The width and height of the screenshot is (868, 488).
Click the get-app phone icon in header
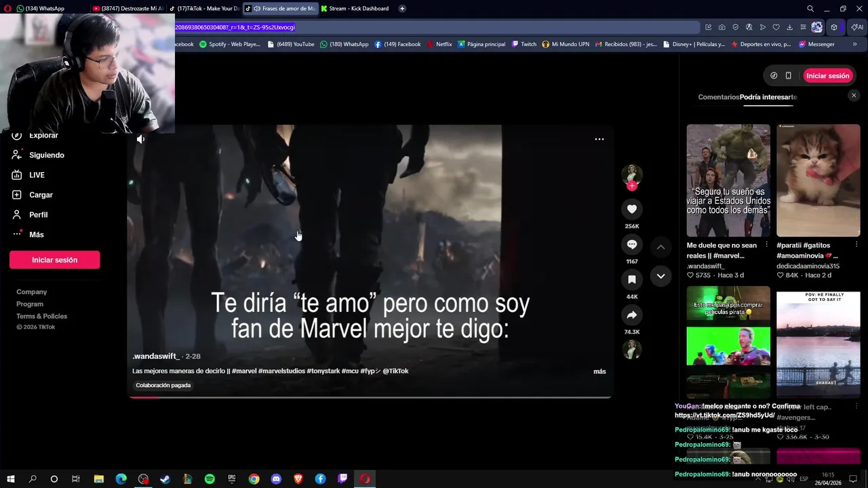tap(788, 76)
